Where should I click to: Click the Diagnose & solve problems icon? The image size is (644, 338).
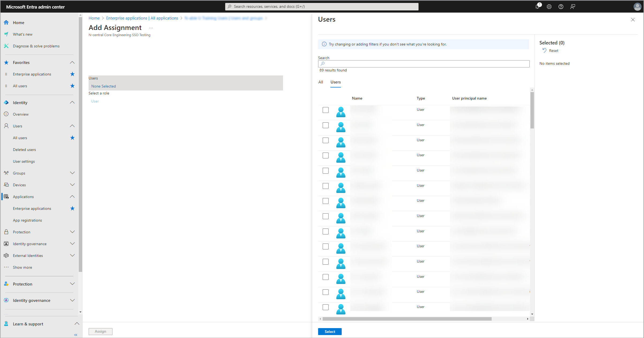[6, 46]
